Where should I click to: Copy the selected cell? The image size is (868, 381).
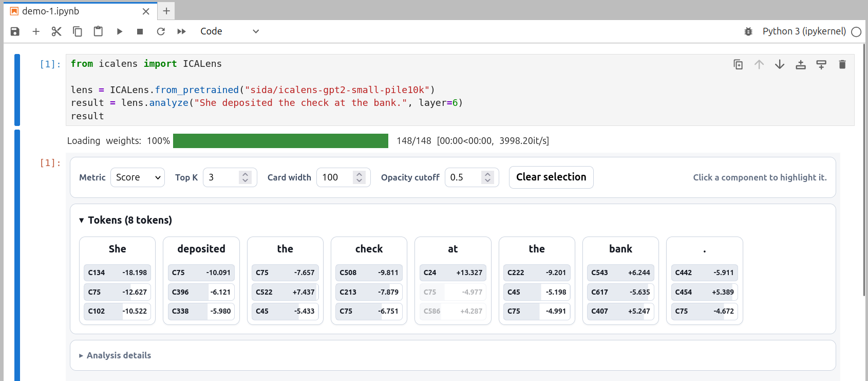coord(78,31)
